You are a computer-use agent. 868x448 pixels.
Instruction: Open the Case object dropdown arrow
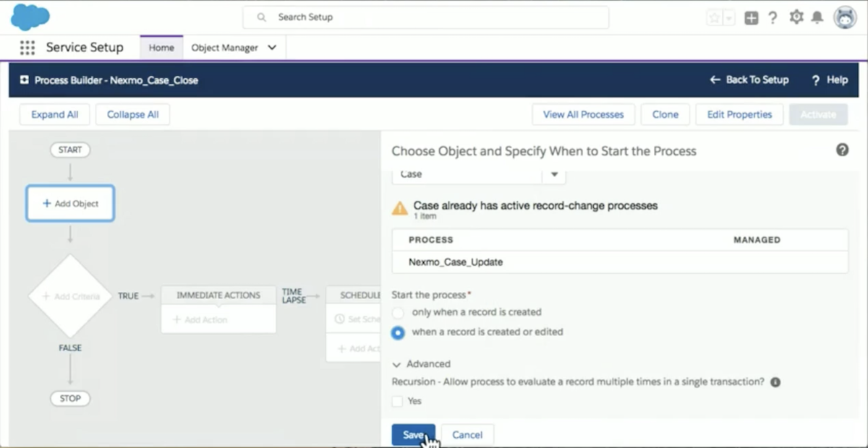554,174
